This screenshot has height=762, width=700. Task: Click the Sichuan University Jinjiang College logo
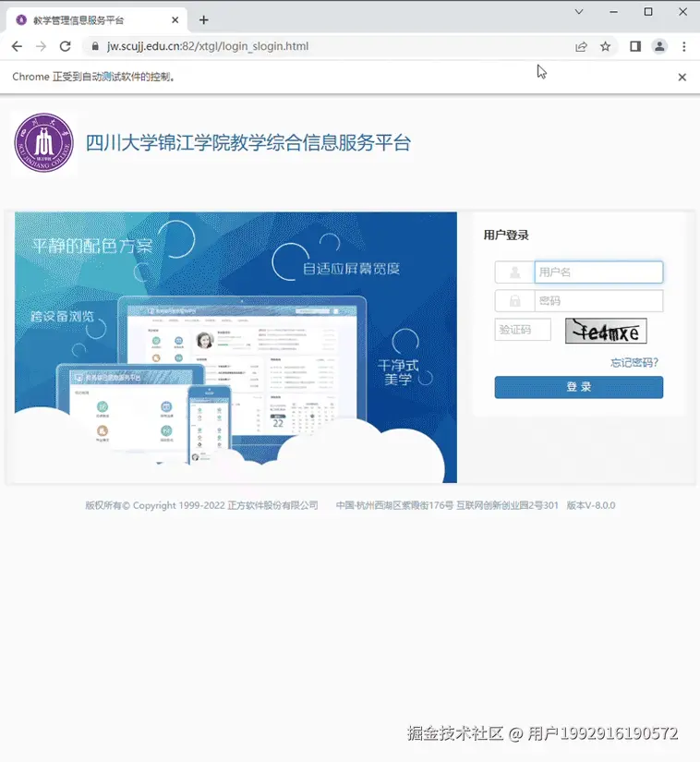click(43, 143)
